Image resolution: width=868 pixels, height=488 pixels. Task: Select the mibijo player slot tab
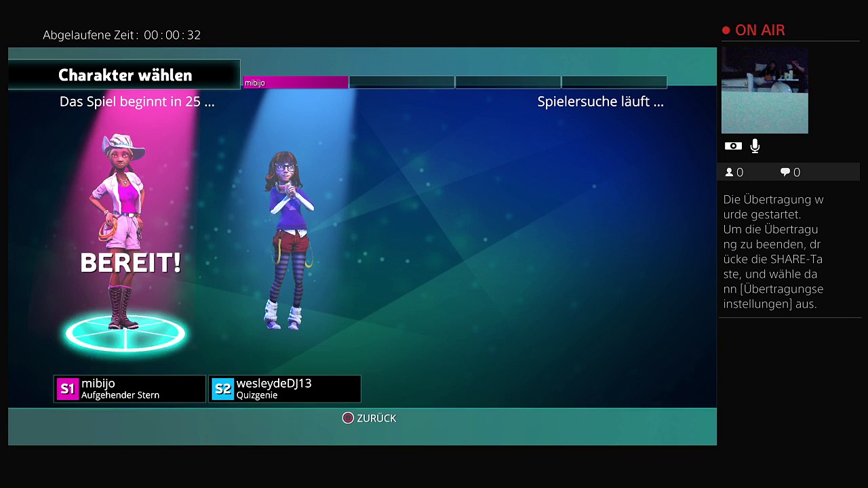point(296,83)
